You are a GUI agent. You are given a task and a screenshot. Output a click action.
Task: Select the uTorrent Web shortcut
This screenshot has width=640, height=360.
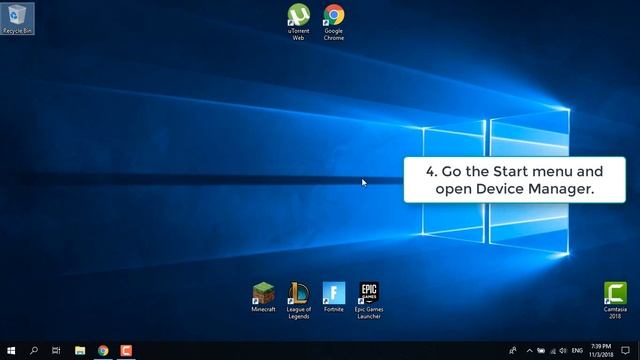click(298, 22)
